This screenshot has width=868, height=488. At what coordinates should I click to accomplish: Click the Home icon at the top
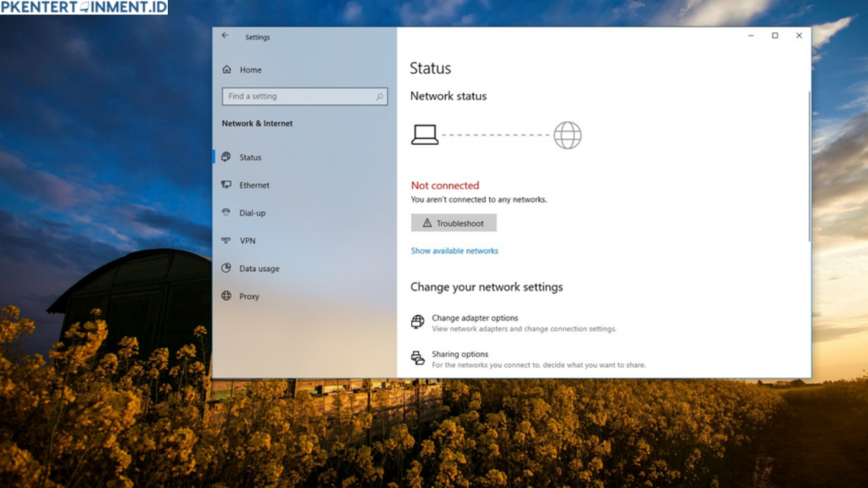coord(225,69)
